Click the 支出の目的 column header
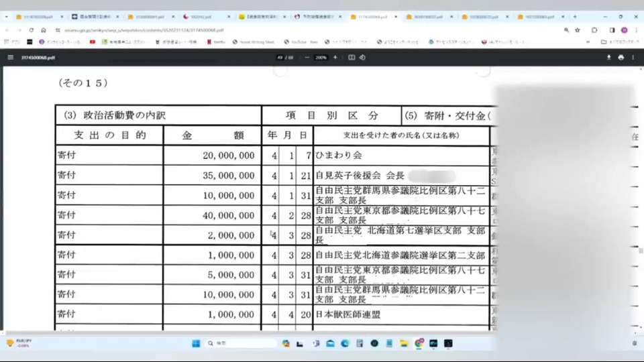Screen dimensions: 644x362 (109, 135)
